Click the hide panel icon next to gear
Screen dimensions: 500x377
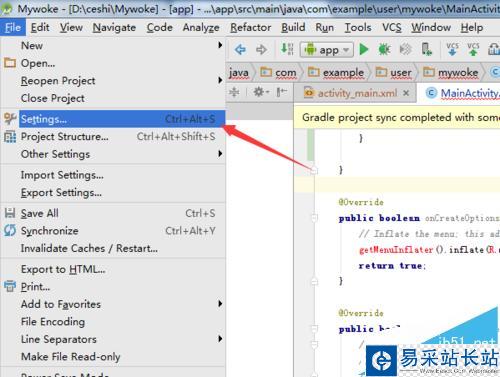[282, 92]
